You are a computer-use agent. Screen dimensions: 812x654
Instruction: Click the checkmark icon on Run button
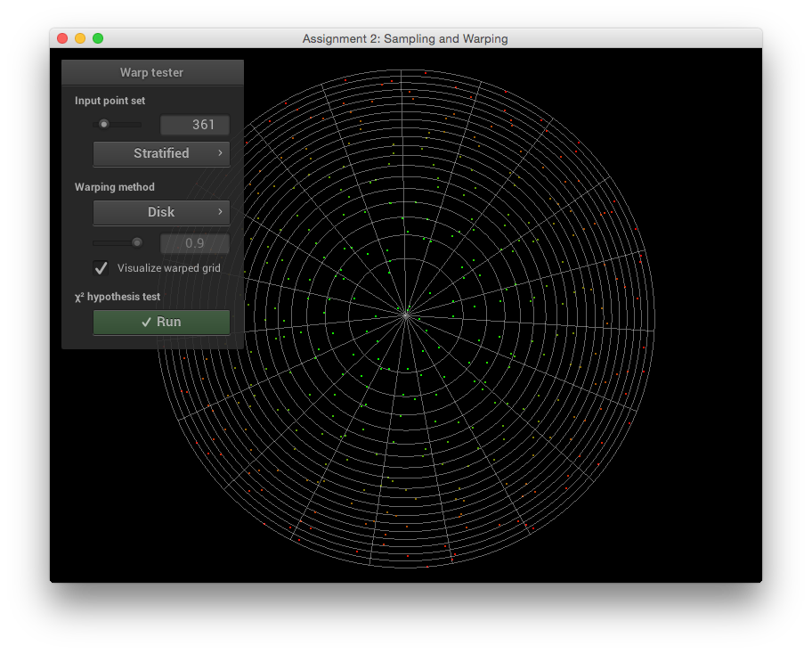146,323
